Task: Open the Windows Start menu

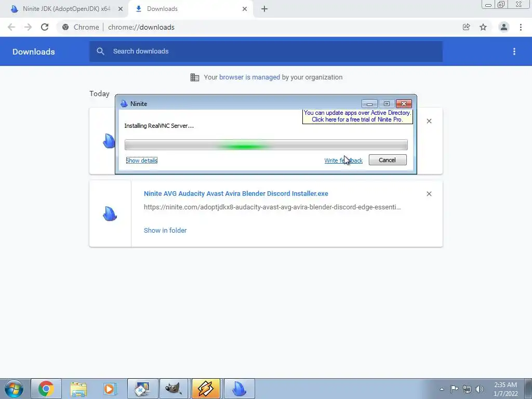Action: point(14,389)
